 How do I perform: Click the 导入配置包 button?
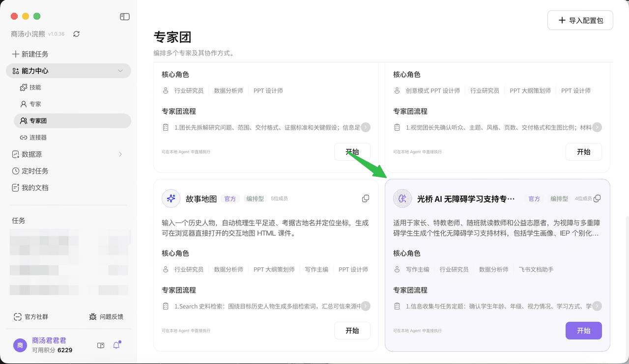click(x=580, y=21)
